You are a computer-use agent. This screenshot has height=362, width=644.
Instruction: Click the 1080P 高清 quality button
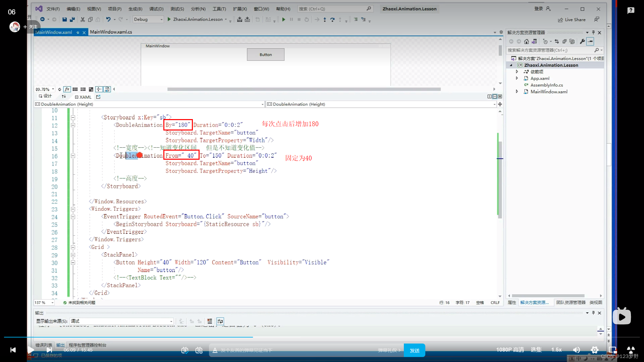(x=510, y=350)
